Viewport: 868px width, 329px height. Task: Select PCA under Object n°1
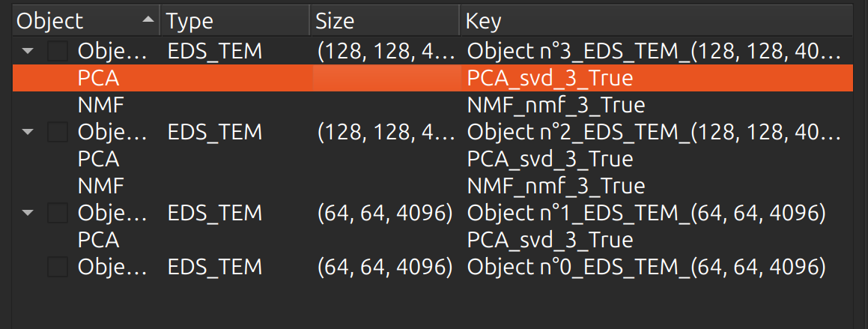(x=99, y=240)
